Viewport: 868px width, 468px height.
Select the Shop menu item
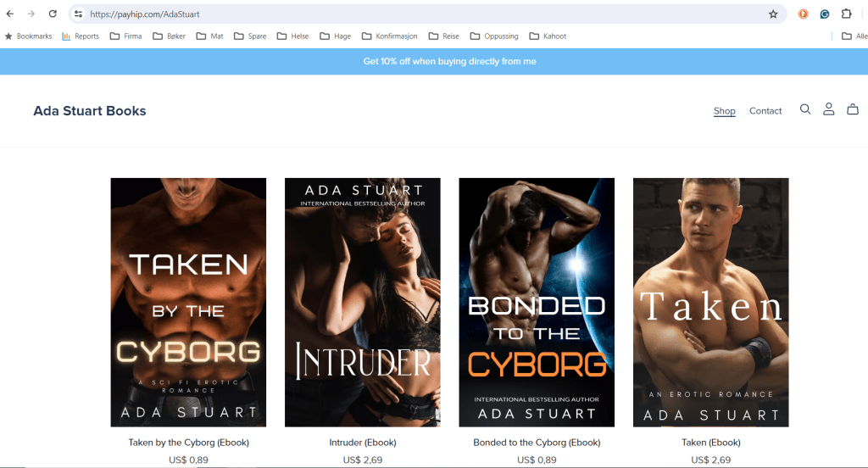click(x=724, y=111)
